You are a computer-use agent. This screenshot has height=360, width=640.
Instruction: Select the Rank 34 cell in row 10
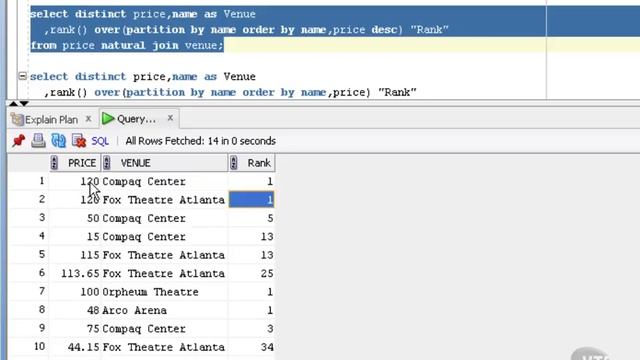pyautogui.click(x=251, y=347)
